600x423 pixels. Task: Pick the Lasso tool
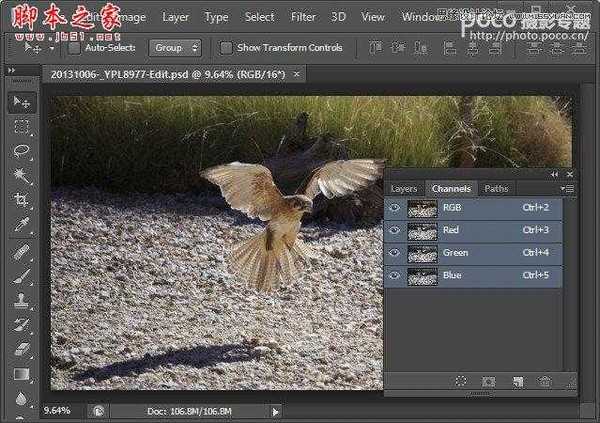[x=21, y=151]
